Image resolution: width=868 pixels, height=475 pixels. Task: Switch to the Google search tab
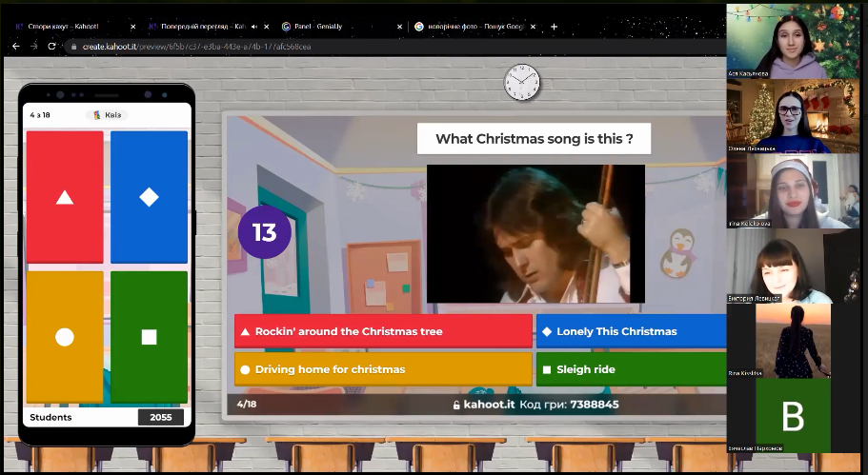click(474, 27)
